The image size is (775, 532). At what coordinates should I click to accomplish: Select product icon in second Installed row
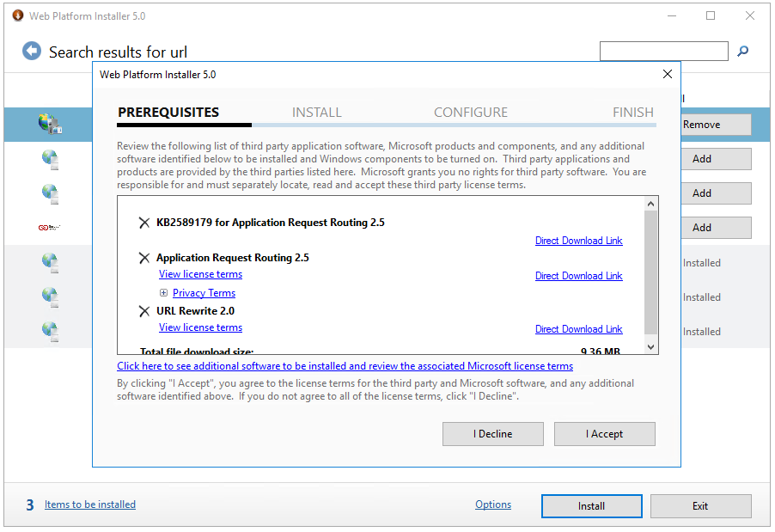[51, 297]
